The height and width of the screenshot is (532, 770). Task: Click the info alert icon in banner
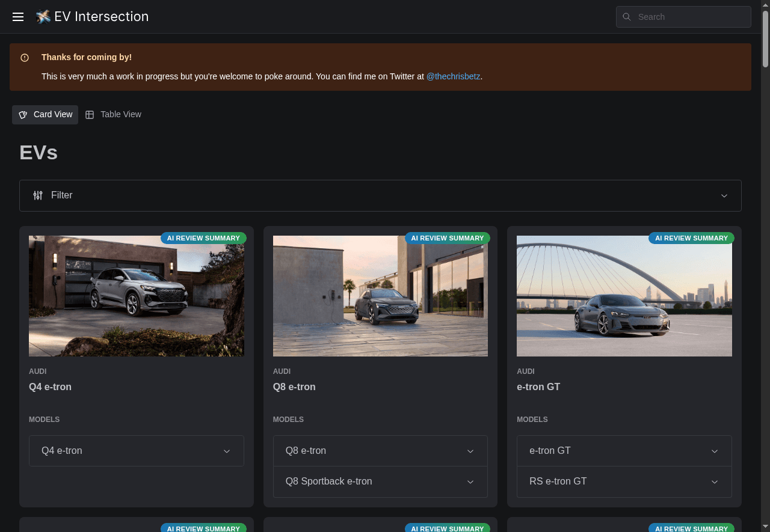tap(25, 58)
